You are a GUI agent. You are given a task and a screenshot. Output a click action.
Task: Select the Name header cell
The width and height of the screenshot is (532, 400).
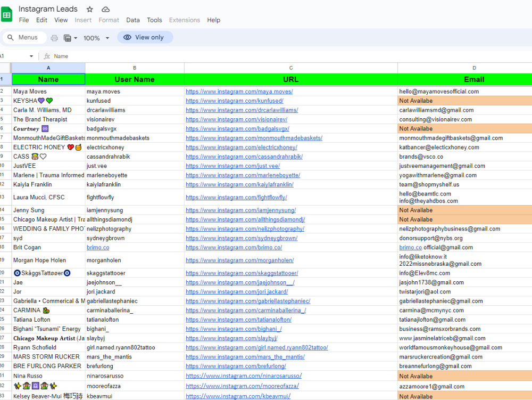[x=48, y=79]
